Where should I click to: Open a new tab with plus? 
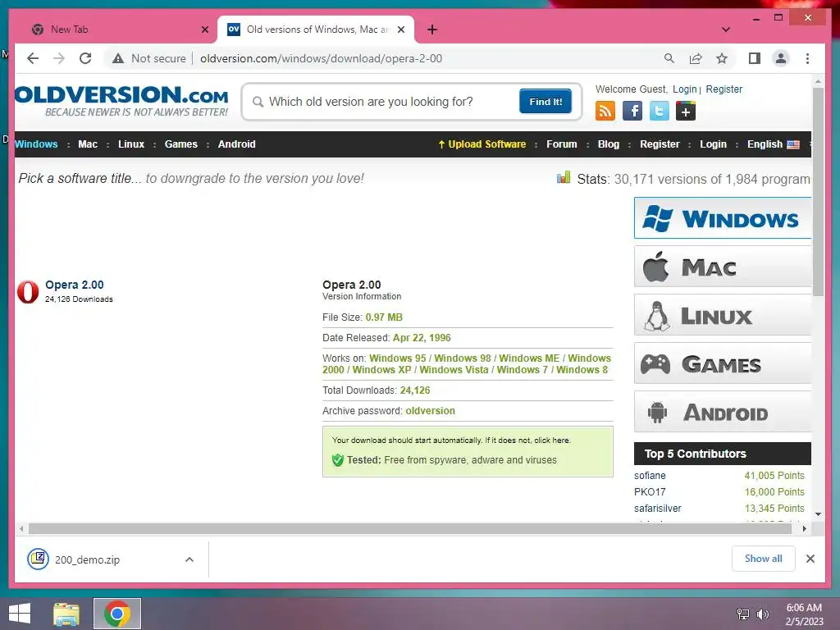coord(432,30)
